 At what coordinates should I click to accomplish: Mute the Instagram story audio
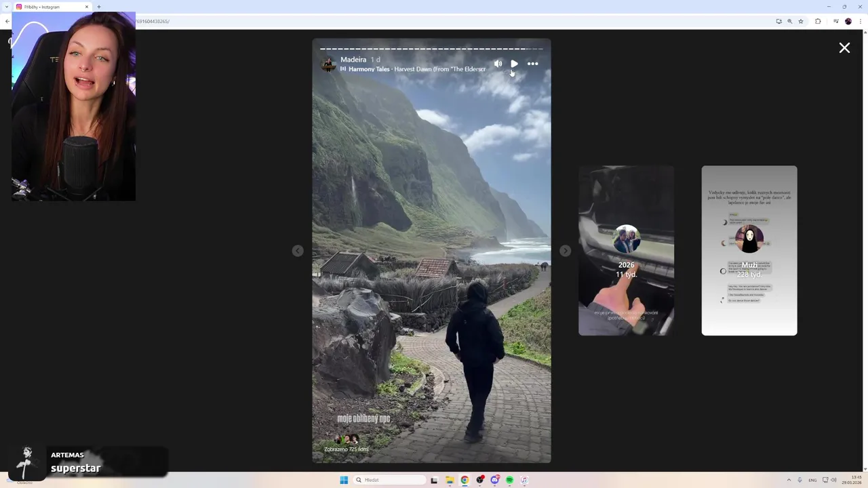coord(498,64)
